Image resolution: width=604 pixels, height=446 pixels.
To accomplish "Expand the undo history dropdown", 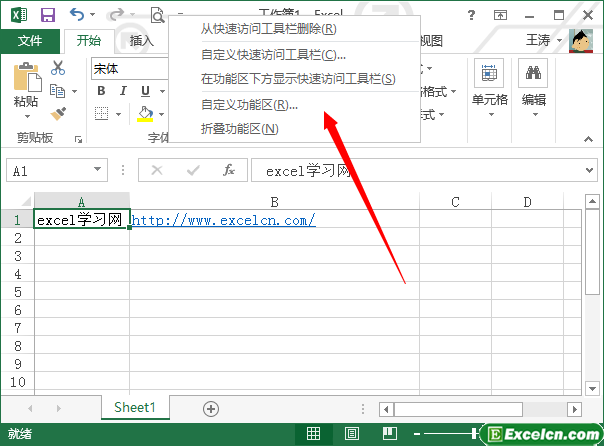I will tap(92, 15).
